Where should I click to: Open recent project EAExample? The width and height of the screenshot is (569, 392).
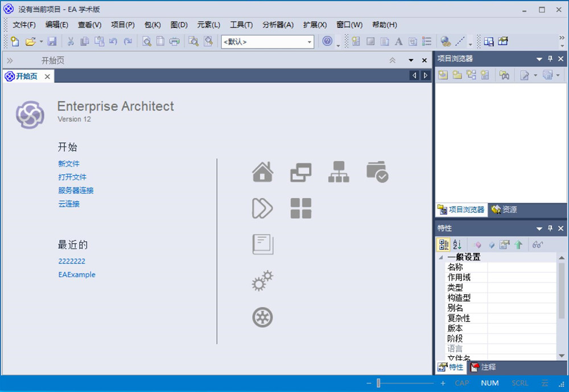77,275
